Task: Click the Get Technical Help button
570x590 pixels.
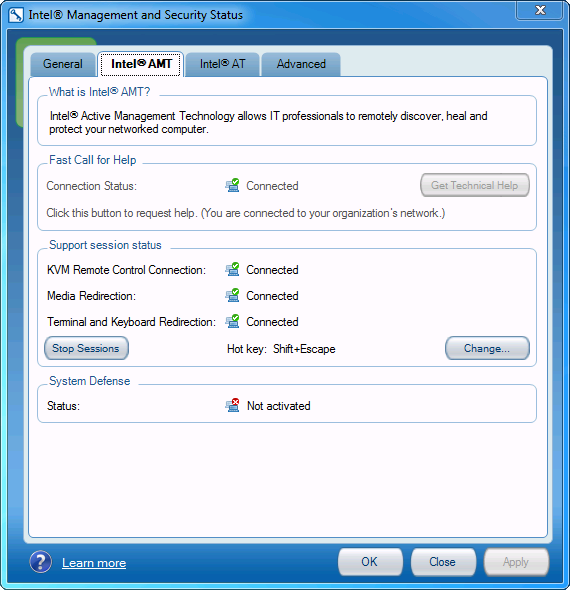Action: (x=475, y=185)
